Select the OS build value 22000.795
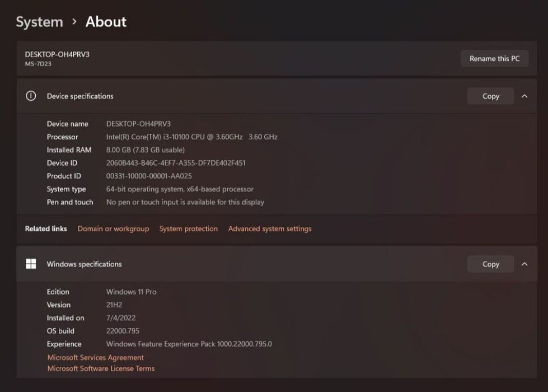 (123, 331)
